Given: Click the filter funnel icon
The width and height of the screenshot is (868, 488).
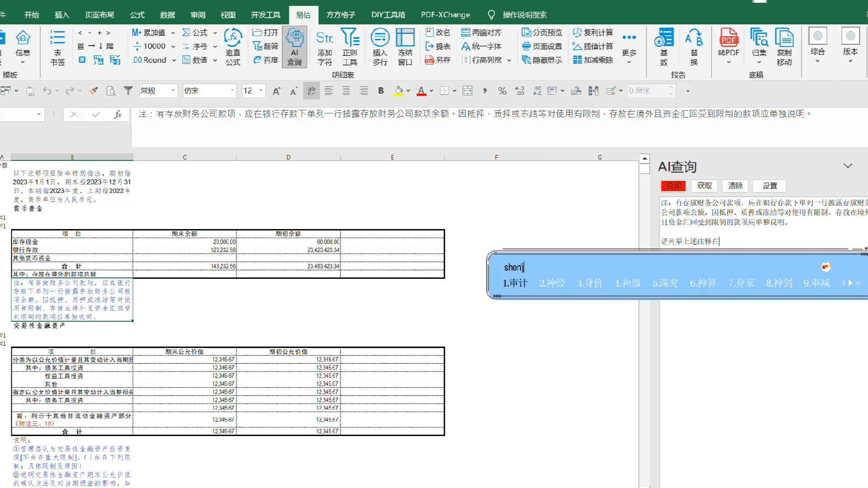Looking at the screenshot, I should [x=128, y=91].
